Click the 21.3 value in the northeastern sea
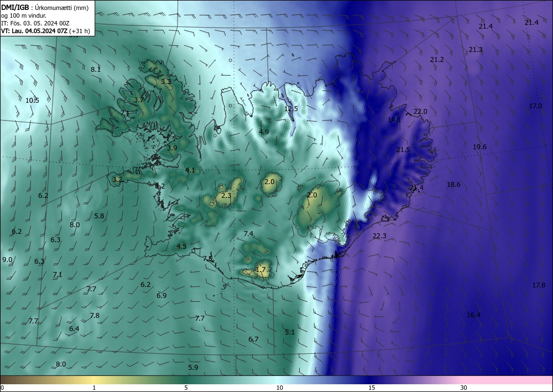The height and width of the screenshot is (392, 553). click(476, 50)
